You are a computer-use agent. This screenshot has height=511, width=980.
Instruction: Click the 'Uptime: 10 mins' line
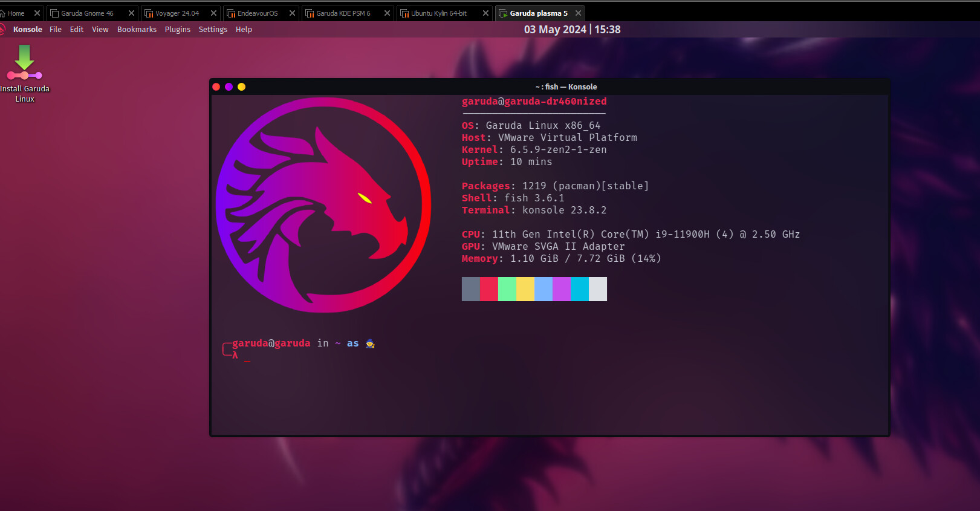tap(507, 162)
